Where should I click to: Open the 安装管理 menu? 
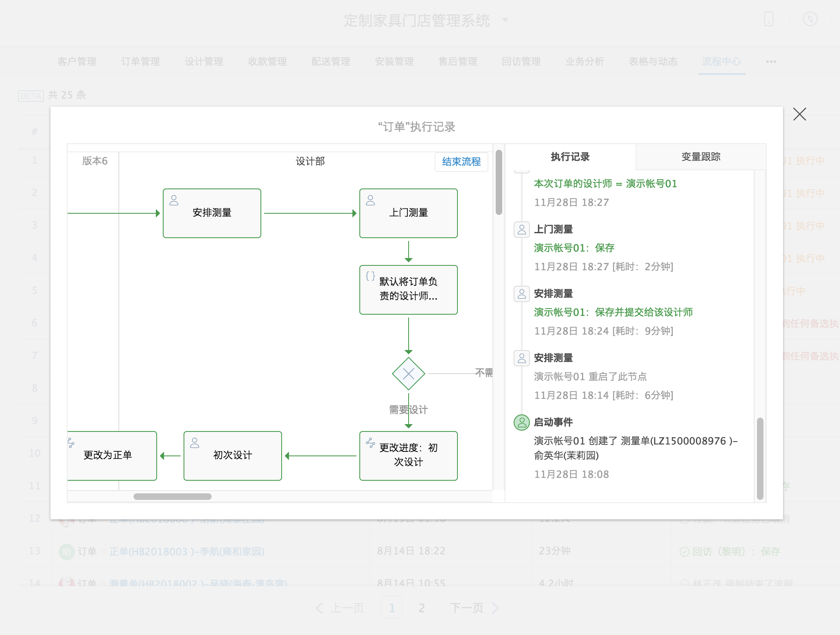click(394, 61)
